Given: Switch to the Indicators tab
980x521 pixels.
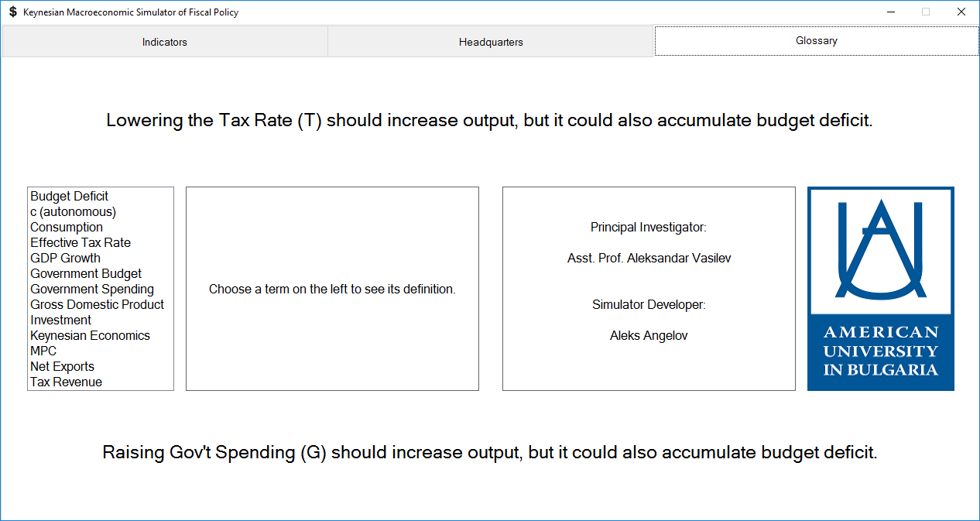Looking at the screenshot, I should click(x=164, y=42).
